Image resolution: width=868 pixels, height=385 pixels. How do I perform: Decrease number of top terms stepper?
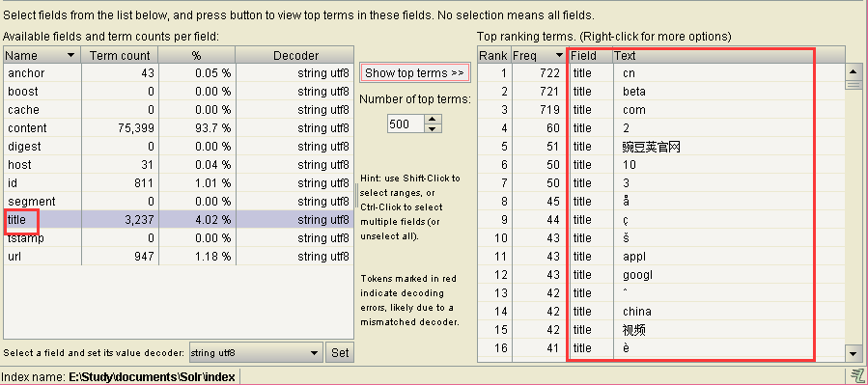[433, 128]
